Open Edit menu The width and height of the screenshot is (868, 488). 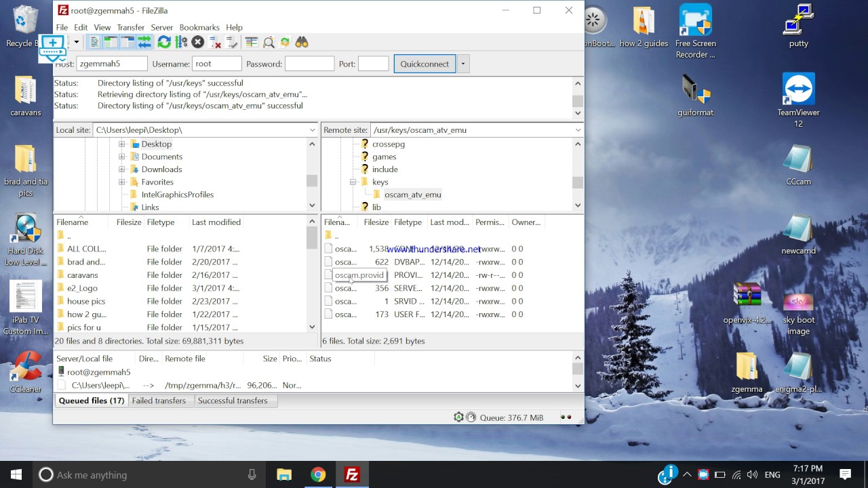click(81, 27)
